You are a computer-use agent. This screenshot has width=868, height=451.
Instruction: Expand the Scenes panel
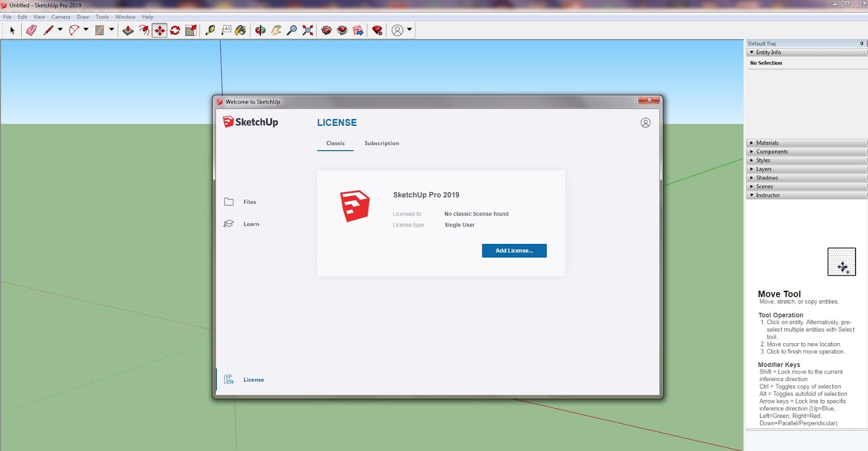click(x=807, y=186)
